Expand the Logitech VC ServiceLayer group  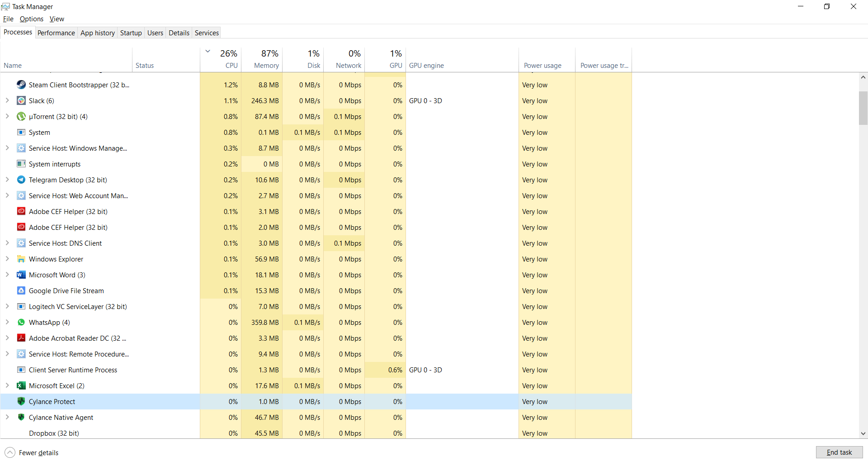point(7,306)
